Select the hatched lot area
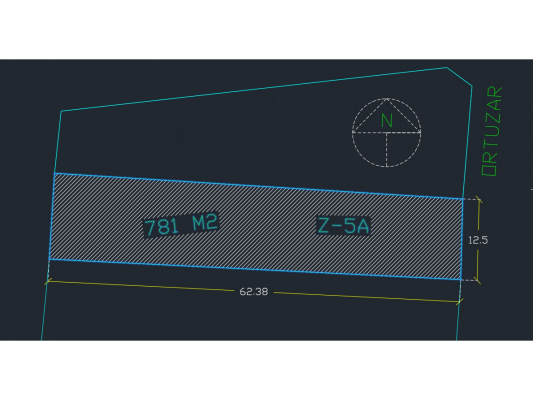The height and width of the screenshot is (400, 533). point(257,227)
